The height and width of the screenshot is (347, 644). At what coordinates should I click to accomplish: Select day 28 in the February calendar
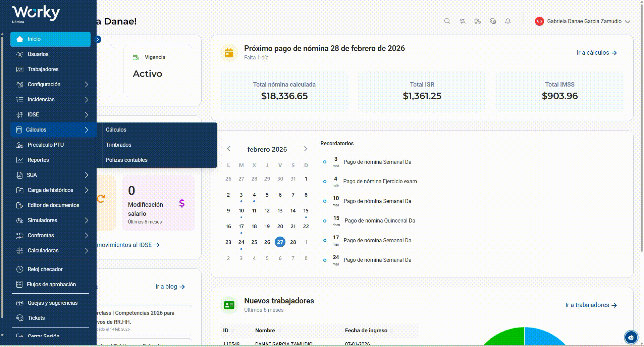293,242
